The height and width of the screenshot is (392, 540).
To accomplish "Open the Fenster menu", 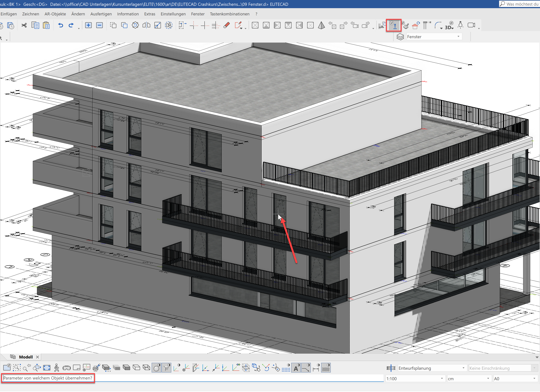I will click(x=198, y=14).
